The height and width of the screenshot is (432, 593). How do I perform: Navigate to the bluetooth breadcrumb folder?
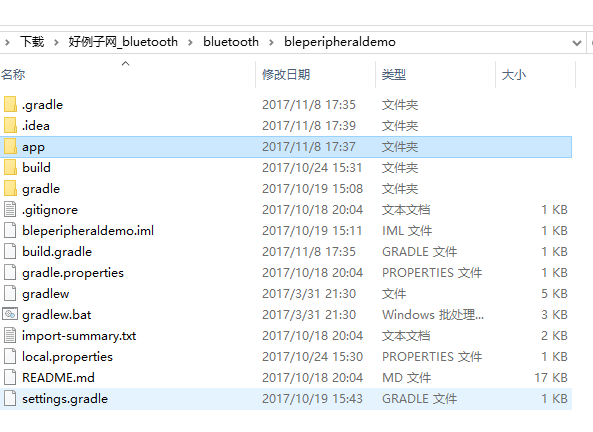[x=231, y=42]
